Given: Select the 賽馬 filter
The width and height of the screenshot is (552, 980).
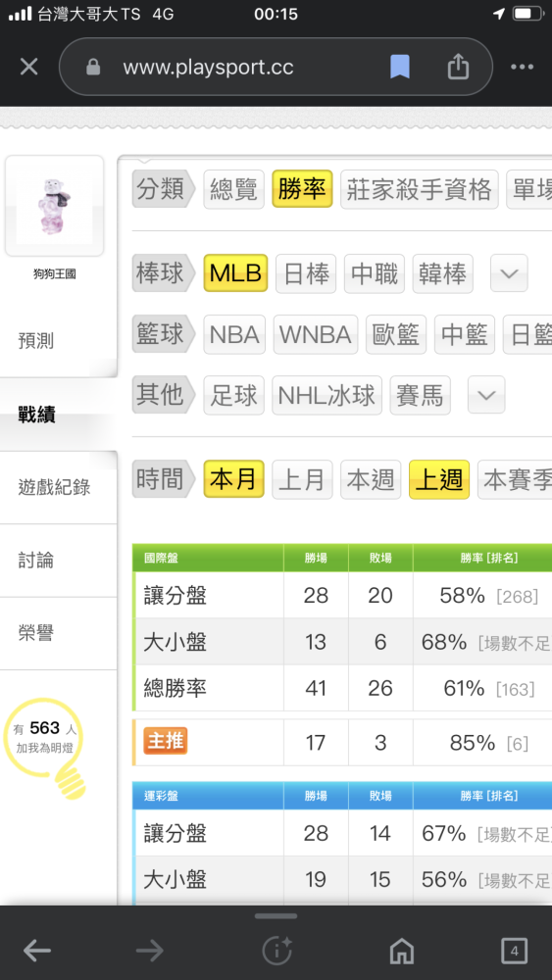Looking at the screenshot, I should pos(420,395).
